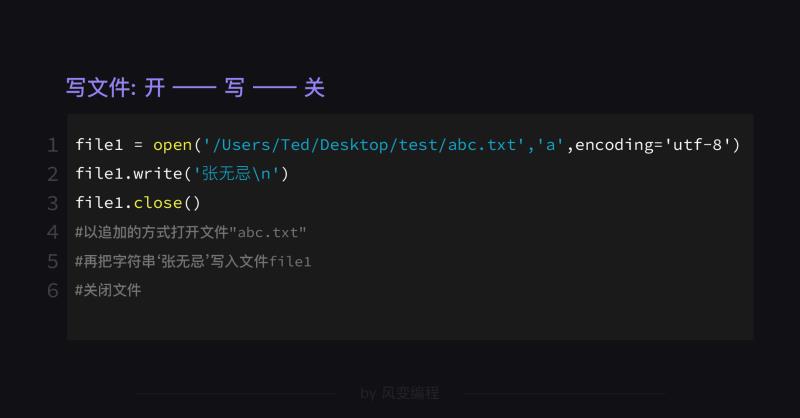The image size is (800, 418).
Task: Click the #关闭文件 comment
Action: [108, 290]
